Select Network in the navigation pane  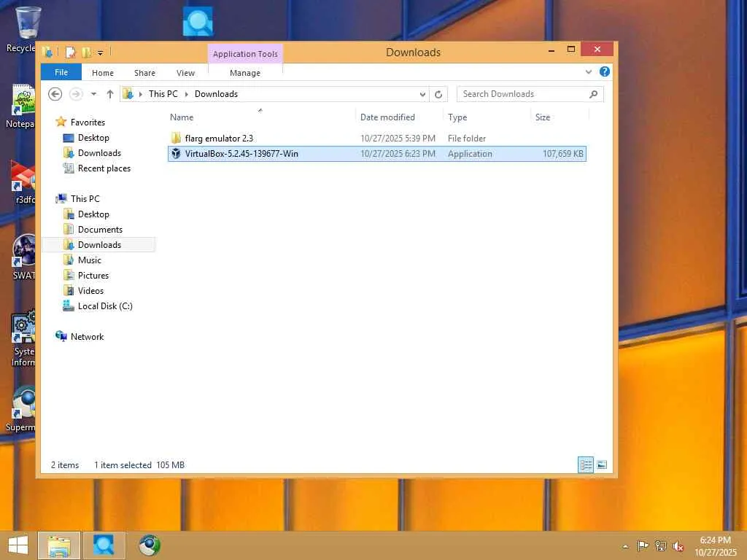87,337
